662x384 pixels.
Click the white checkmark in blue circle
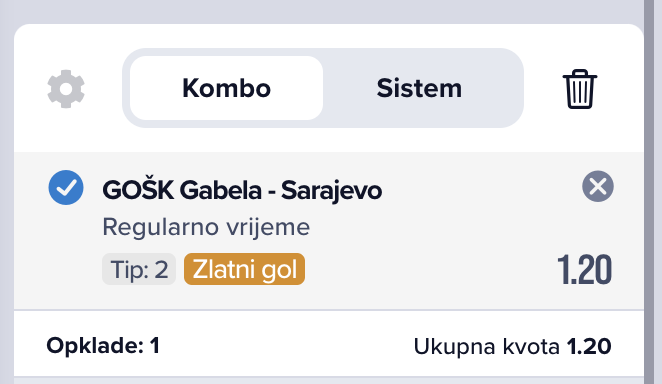pyautogui.click(x=66, y=188)
